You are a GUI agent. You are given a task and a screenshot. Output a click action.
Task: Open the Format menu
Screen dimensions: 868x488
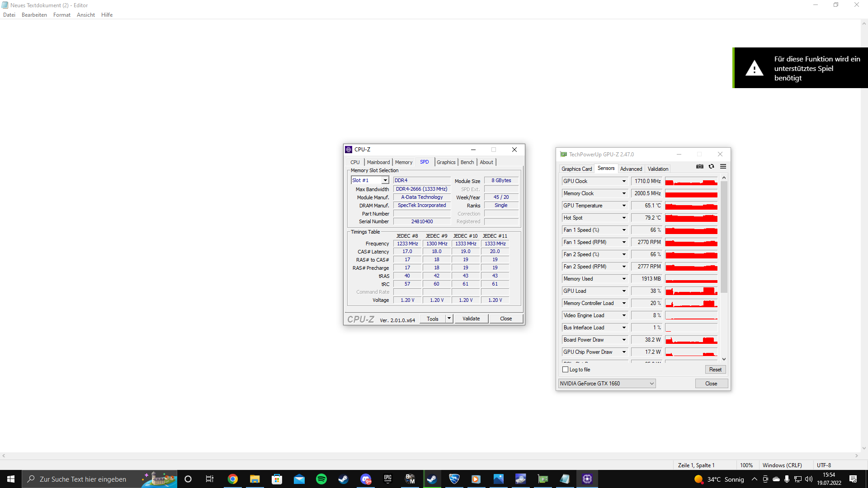click(x=62, y=15)
